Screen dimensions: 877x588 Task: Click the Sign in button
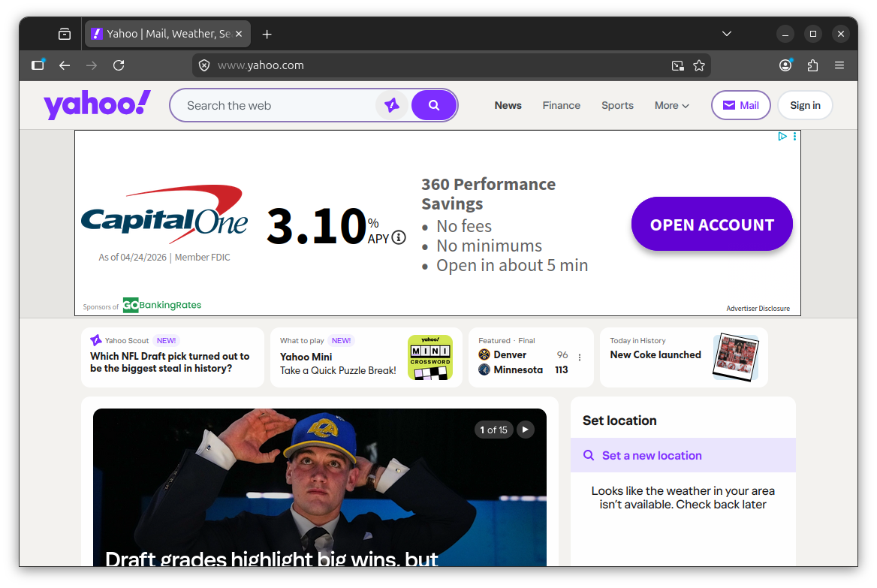pyautogui.click(x=805, y=105)
